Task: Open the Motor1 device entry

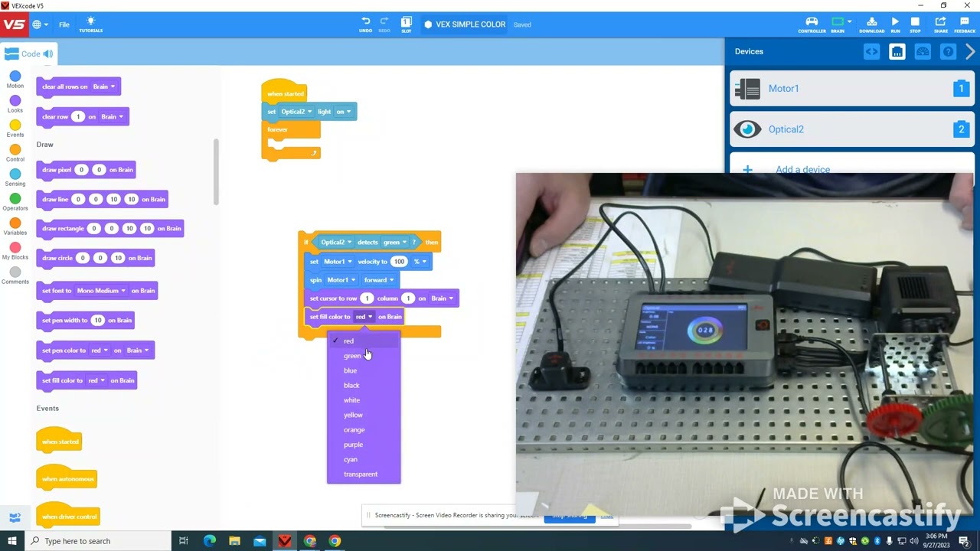Action: [x=852, y=89]
